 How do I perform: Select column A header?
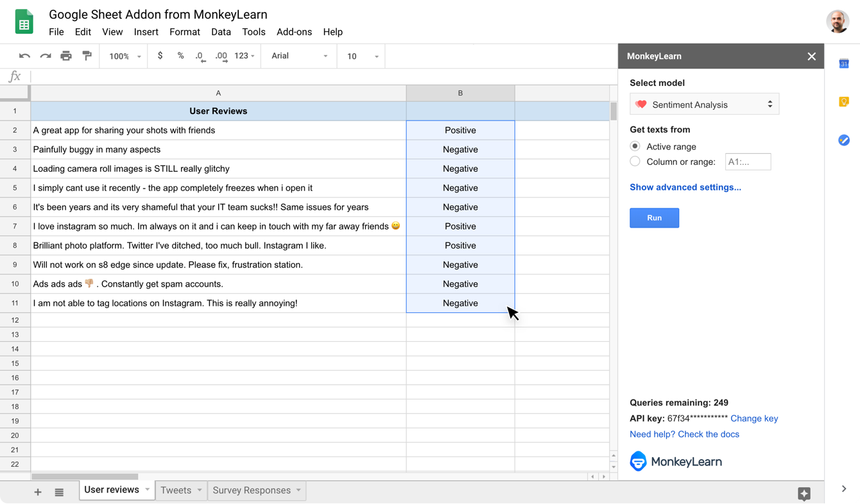pos(218,93)
